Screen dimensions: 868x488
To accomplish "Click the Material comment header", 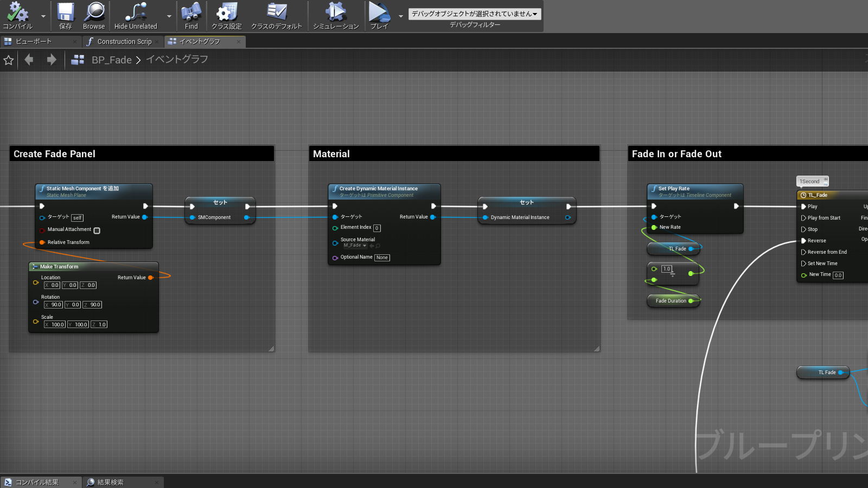I will 454,154.
